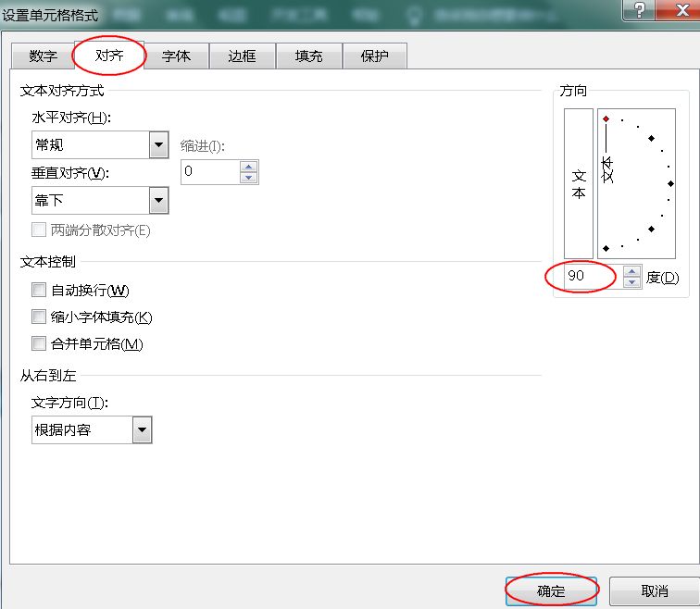The height and width of the screenshot is (609, 700).
Task: Click the red 90-degree orientation diamond
Action: (606, 118)
